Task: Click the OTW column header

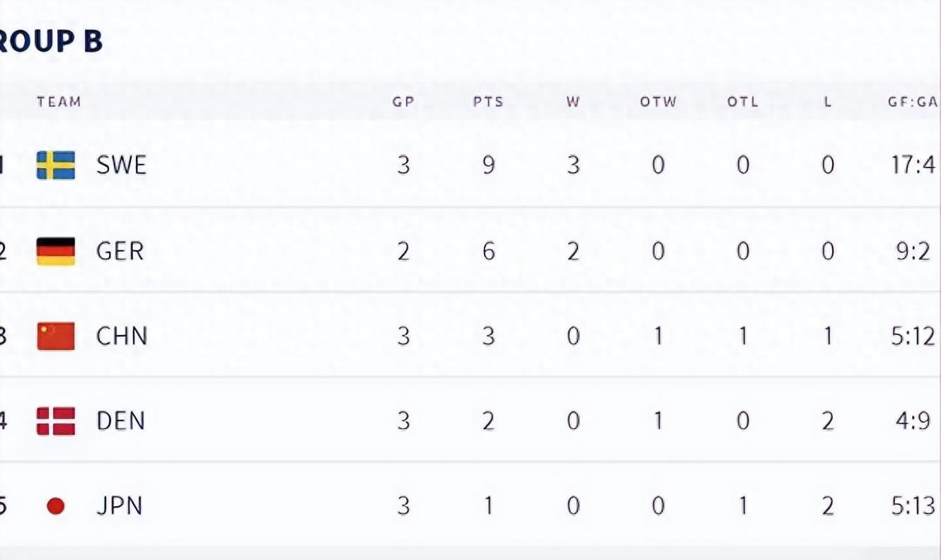Action: coord(659,102)
